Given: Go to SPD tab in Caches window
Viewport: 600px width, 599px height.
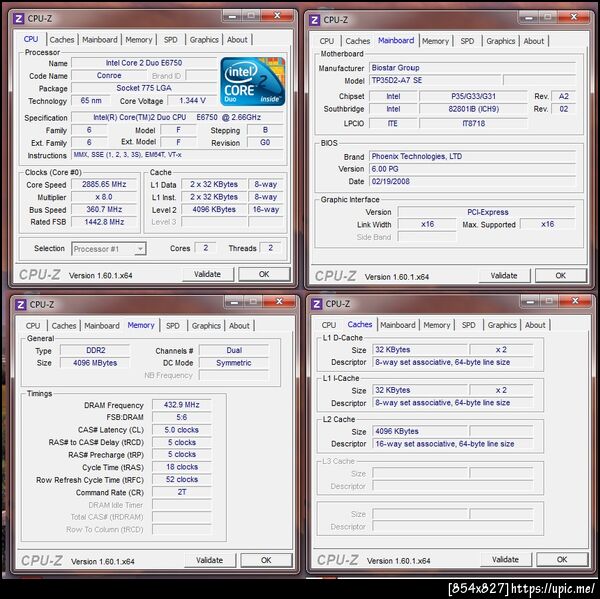Looking at the screenshot, I should (469, 325).
